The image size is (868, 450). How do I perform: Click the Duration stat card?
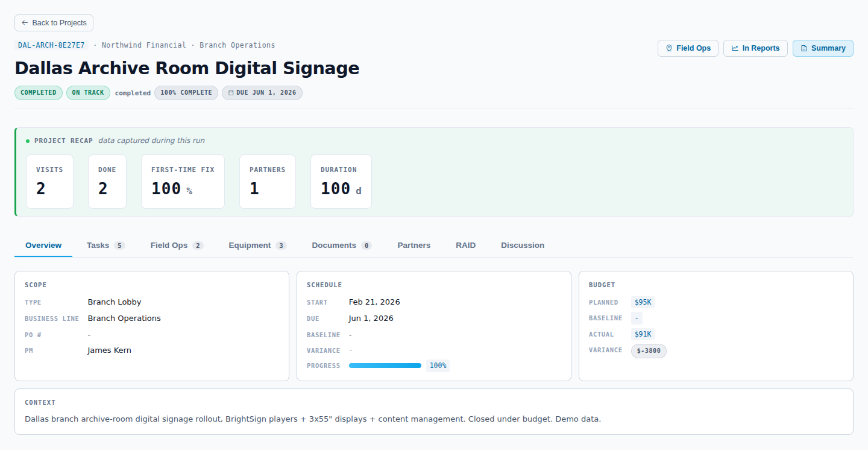click(x=341, y=182)
